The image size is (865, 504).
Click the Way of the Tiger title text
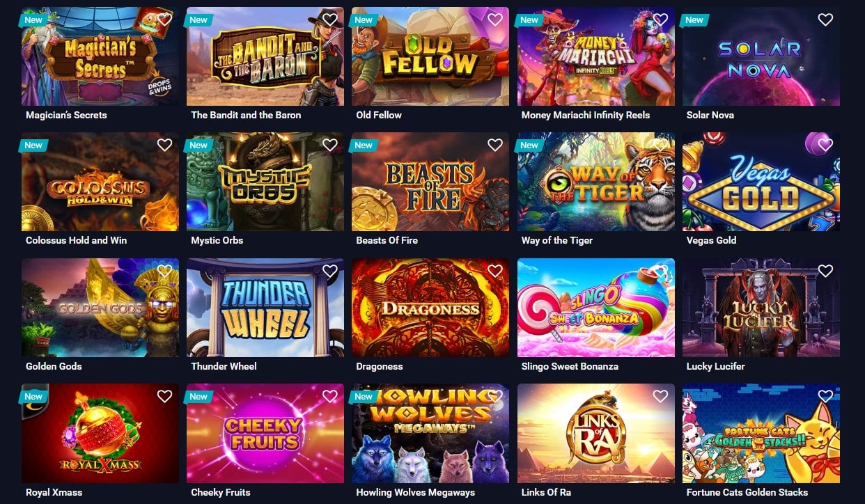click(557, 240)
